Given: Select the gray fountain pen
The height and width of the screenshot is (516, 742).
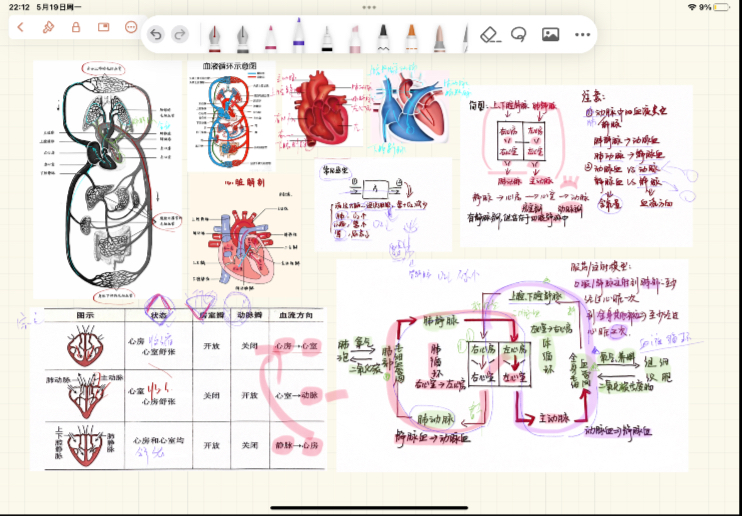Looking at the screenshot, I should [241, 36].
